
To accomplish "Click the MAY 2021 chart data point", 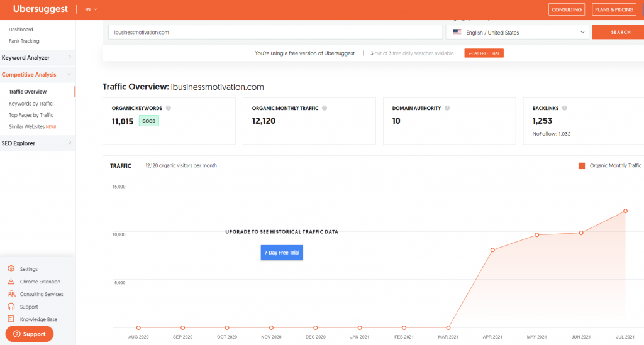I will [x=537, y=235].
